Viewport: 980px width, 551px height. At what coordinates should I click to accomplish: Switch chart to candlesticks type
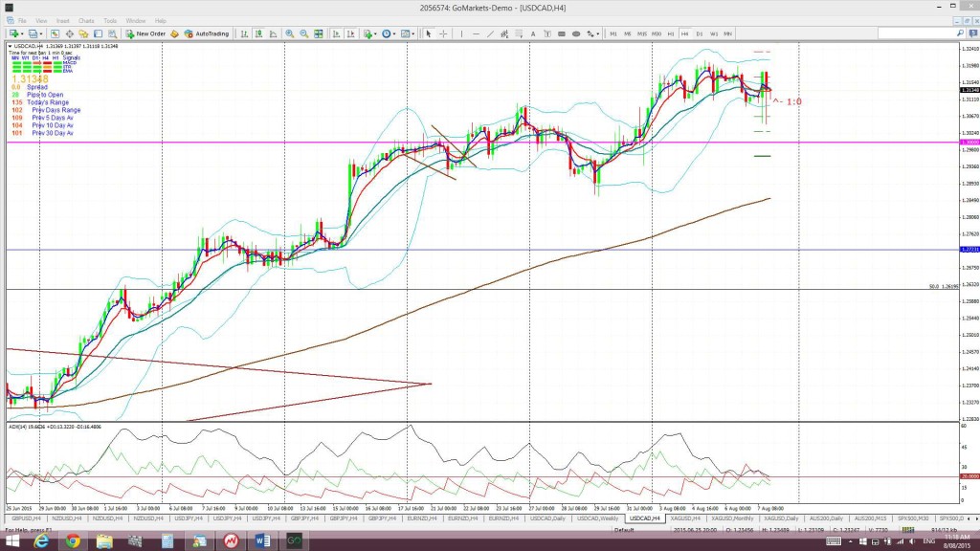[258, 33]
